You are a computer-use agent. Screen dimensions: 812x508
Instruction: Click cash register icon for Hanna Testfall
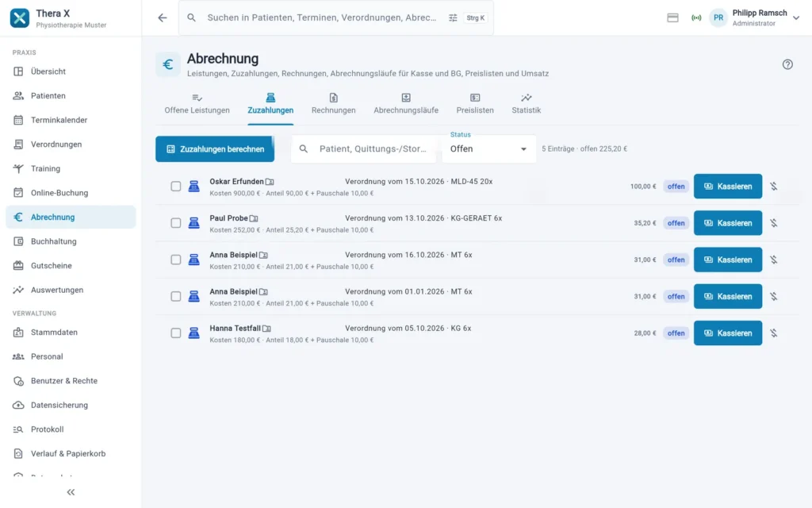[194, 333]
